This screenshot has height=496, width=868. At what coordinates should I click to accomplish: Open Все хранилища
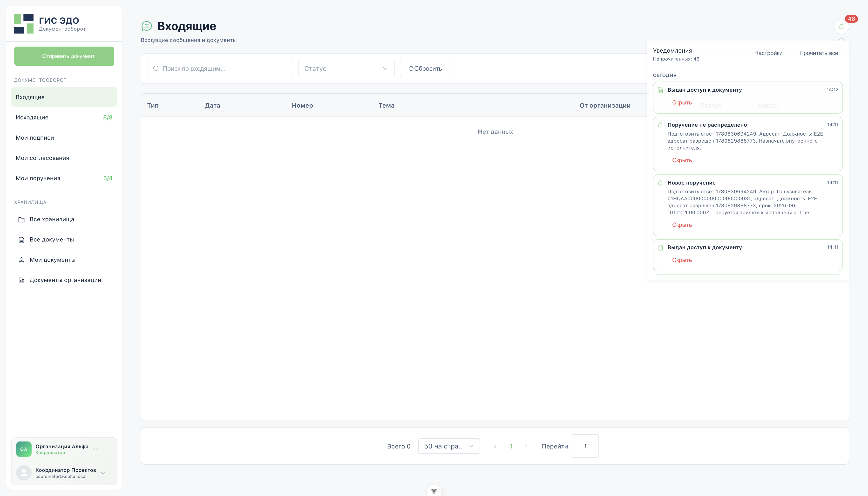(x=64, y=219)
